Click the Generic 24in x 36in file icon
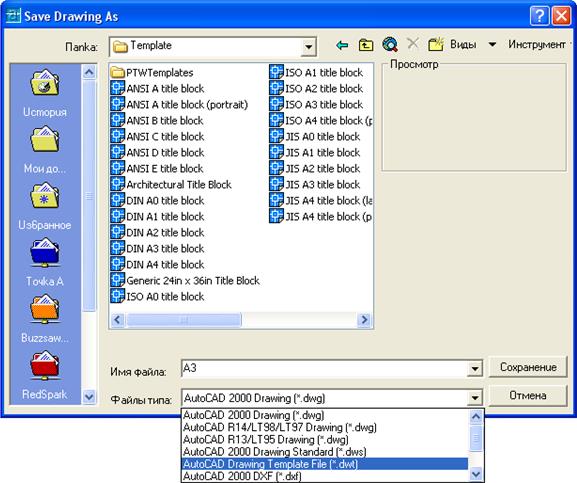Image resolution: width=577 pixels, height=483 pixels. click(x=117, y=280)
